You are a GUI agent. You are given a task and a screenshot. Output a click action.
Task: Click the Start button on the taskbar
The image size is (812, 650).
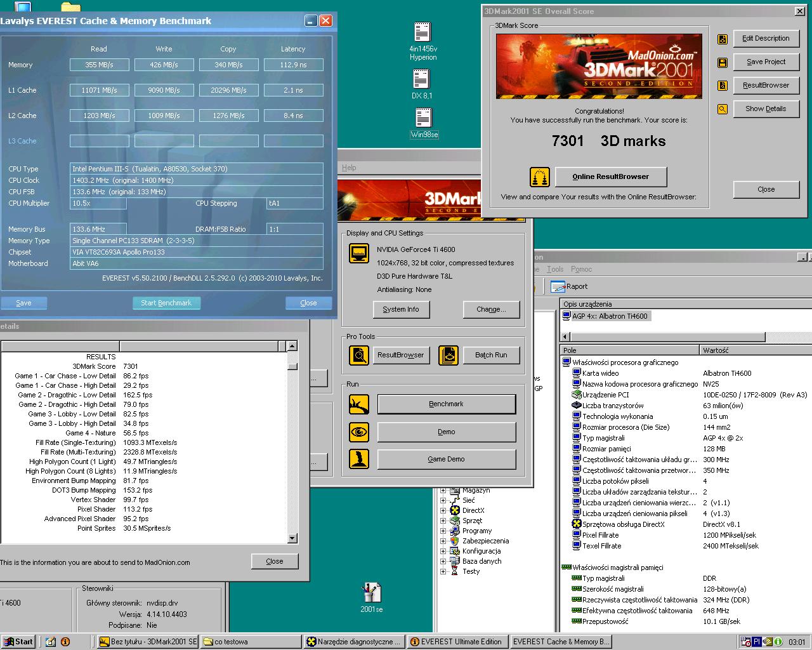tap(18, 642)
